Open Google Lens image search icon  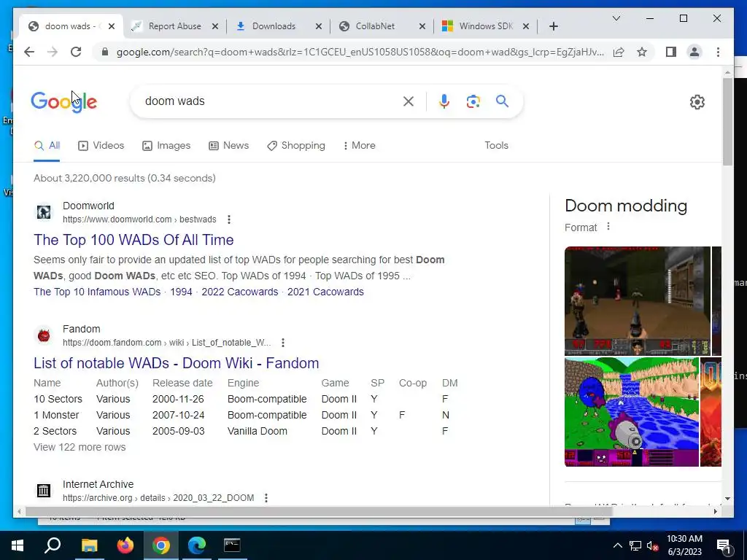[x=473, y=101]
